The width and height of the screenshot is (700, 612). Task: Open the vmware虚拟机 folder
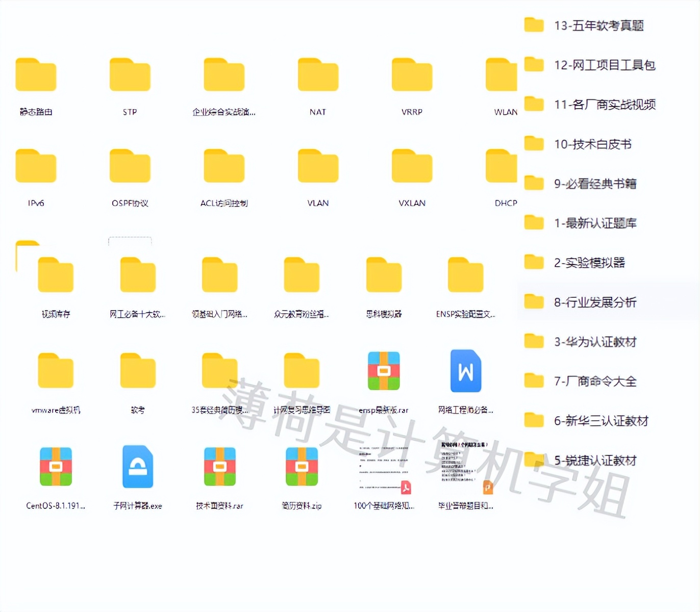(x=55, y=371)
